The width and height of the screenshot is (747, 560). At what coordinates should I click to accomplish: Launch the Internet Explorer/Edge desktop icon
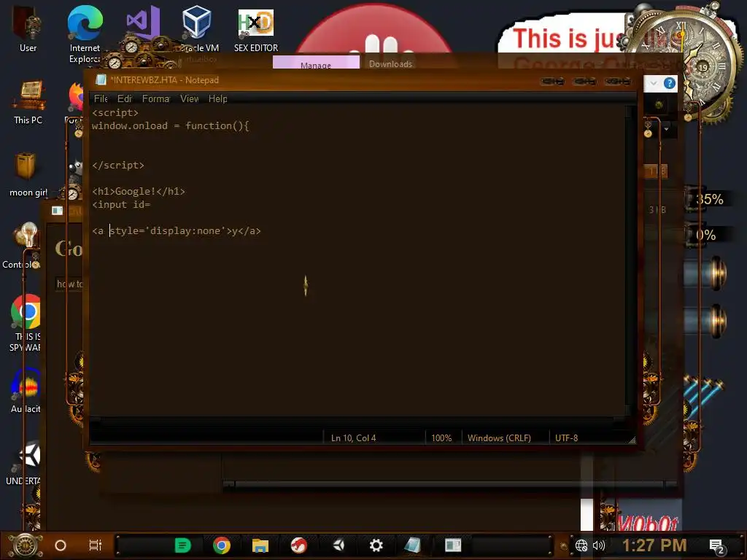[x=85, y=34]
